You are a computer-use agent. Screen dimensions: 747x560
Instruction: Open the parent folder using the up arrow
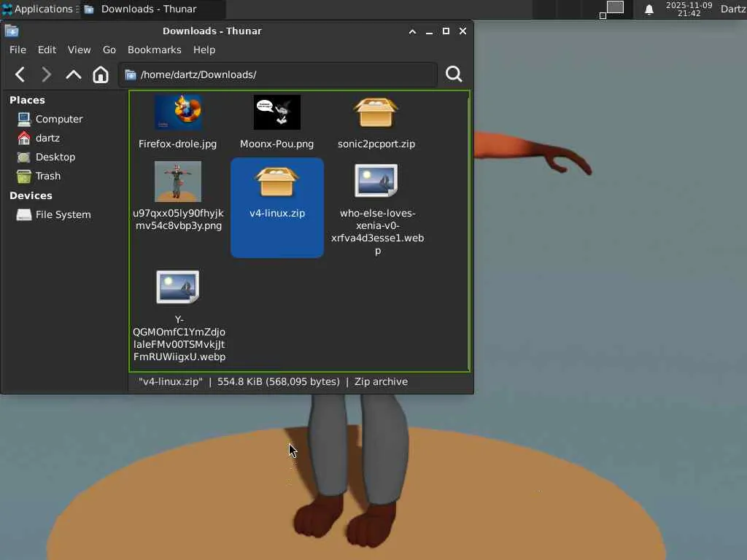coord(74,74)
